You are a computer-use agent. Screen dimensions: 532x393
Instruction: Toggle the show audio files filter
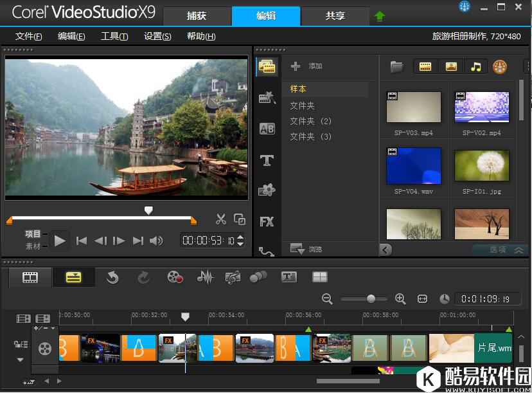475,66
